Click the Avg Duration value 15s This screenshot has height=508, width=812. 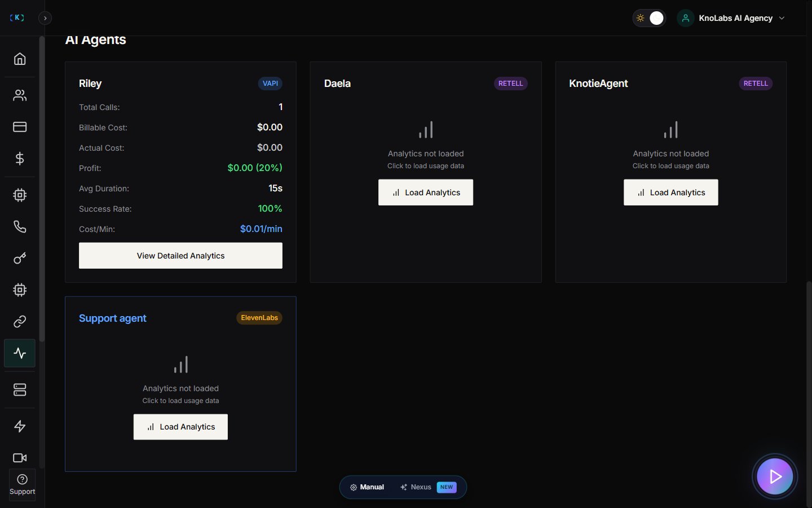(x=275, y=189)
